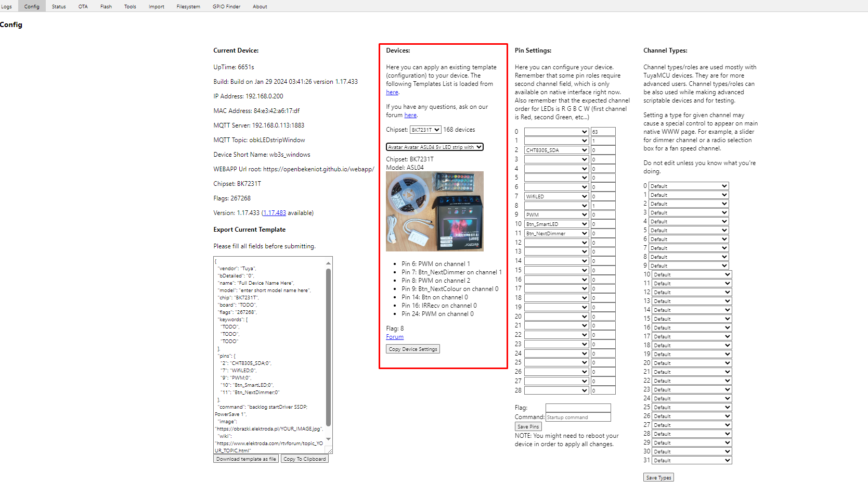Image resolution: width=868 pixels, height=493 pixels.
Task: Click the template text area scrollbar
Action: 329,346
